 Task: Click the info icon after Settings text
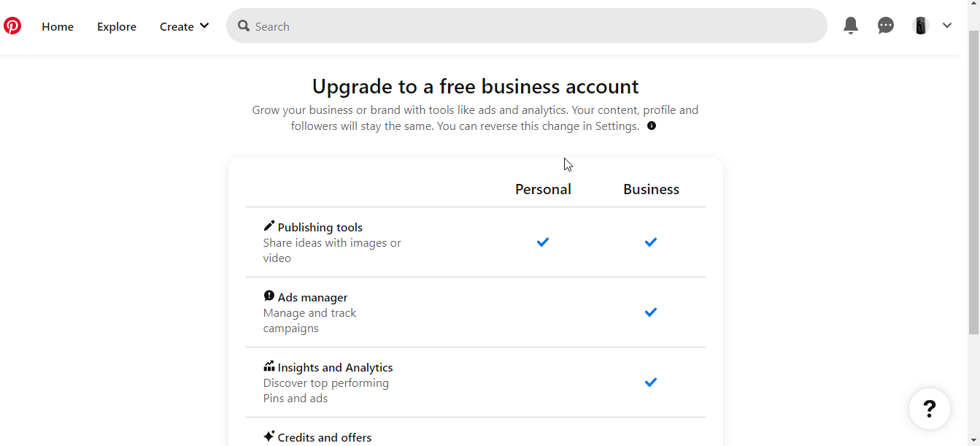[652, 126]
